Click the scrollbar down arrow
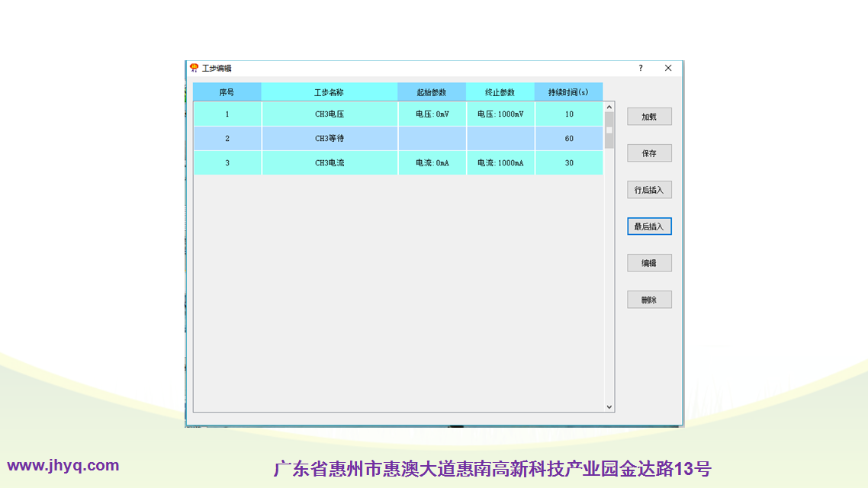The height and width of the screenshot is (488, 868). coord(609,407)
